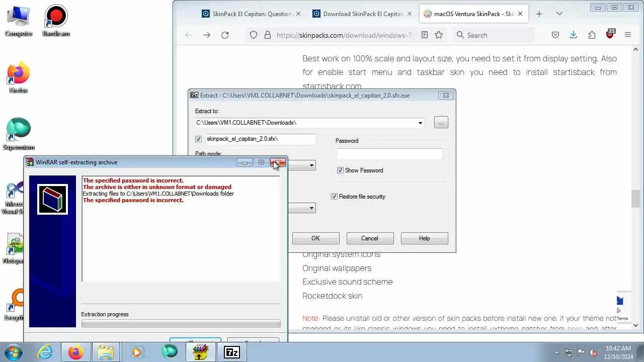Screen dimensions: 644x362
Task: Click the skinpack_el_capitan_2.0.sfx folder name field
Action: pyautogui.click(x=261, y=139)
